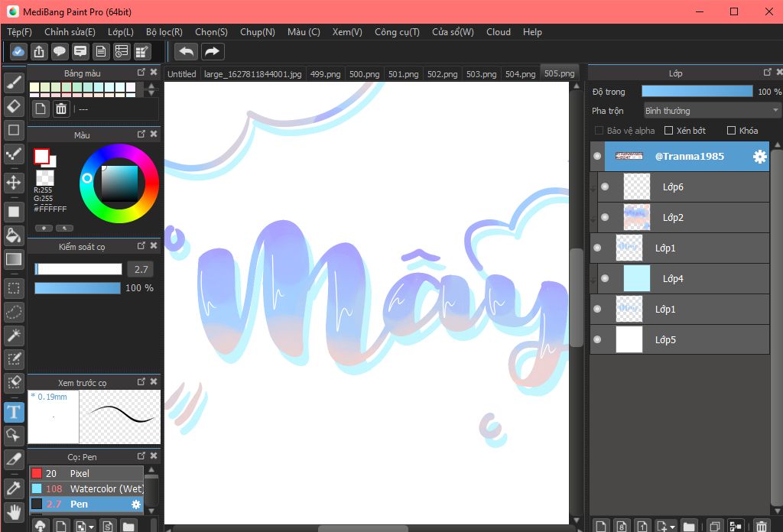Click the Độ trong opacity slider

point(697,91)
